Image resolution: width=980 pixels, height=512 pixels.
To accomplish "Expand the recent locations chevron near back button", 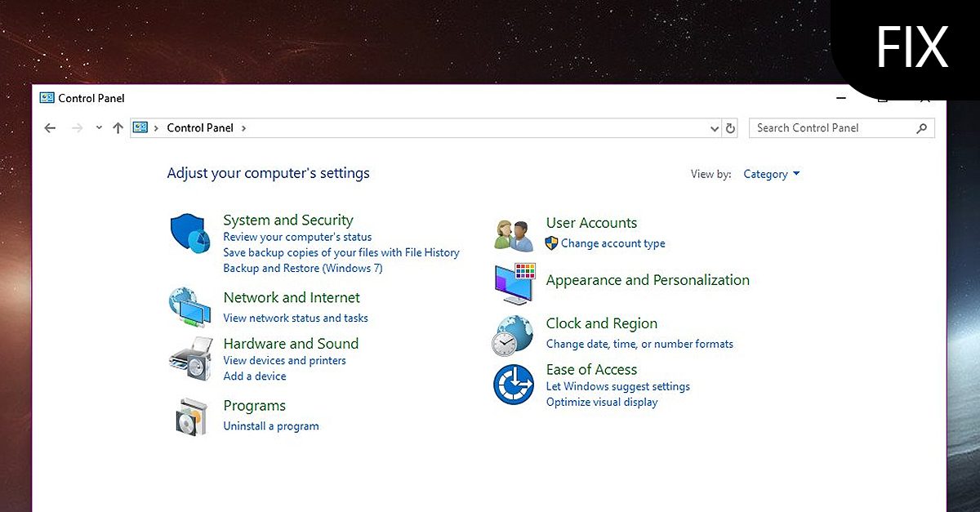I will click(x=99, y=127).
